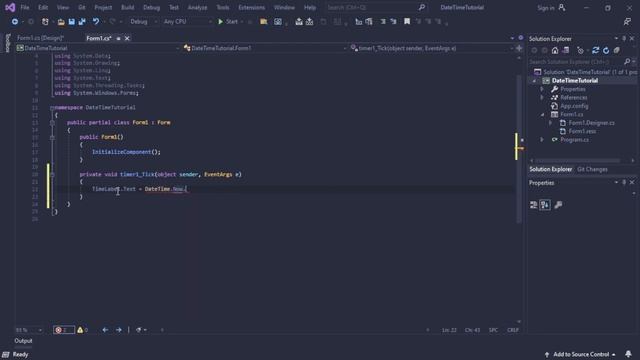Image resolution: width=640 pixels, height=360 pixels.
Task: Collapse the DateTimeTutorial project node
Action: point(534,81)
